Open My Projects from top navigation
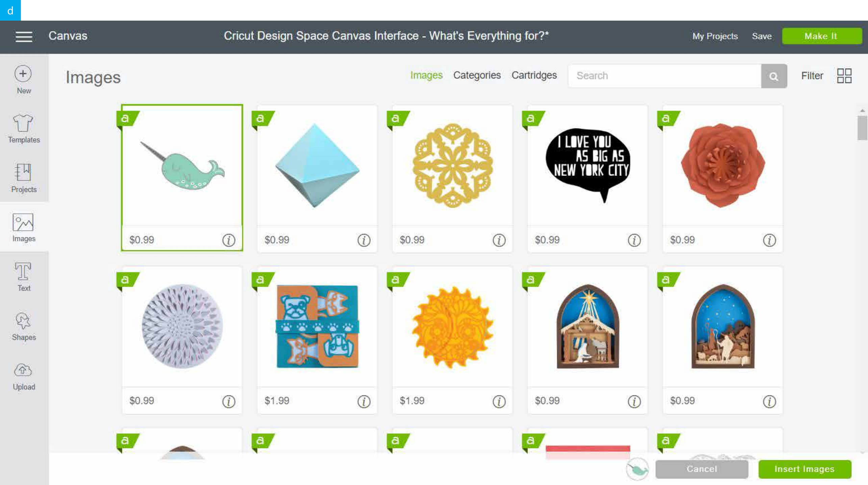Screen dimensions: 868x485 tap(715, 36)
